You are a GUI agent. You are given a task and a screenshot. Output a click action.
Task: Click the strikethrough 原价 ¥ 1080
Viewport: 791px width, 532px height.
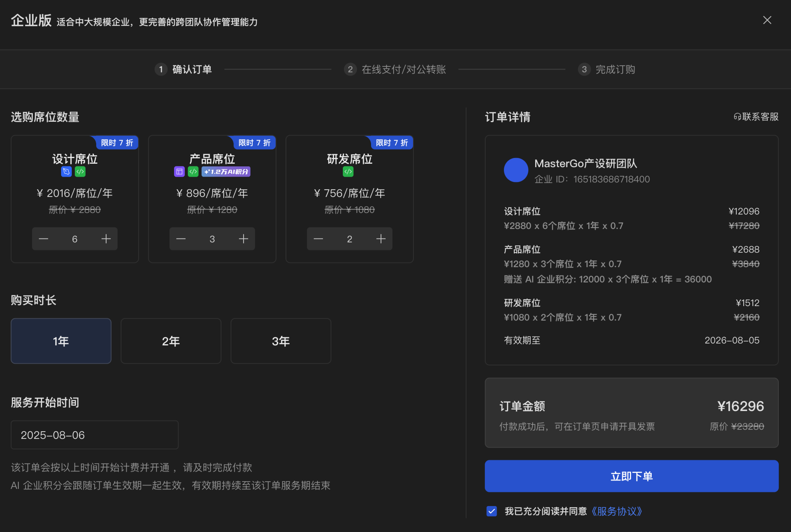coord(350,210)
